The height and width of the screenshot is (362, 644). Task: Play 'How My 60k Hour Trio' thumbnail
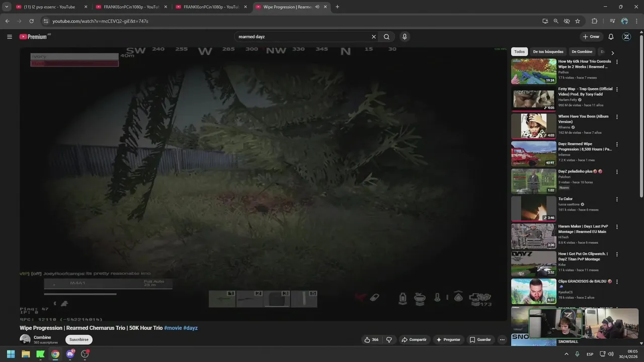(534, 71)
